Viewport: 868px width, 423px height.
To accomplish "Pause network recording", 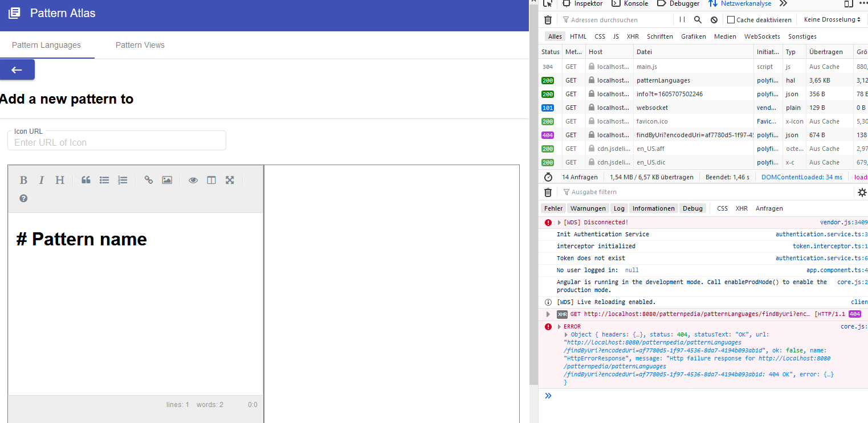I will (682, 19).
